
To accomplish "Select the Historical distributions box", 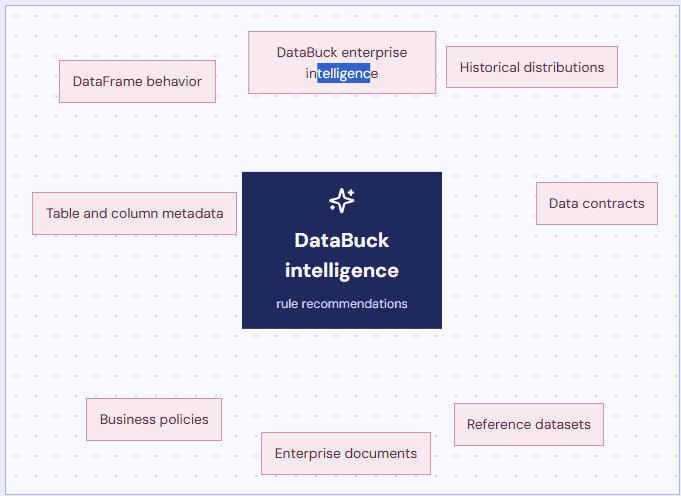I will [532, 67].
